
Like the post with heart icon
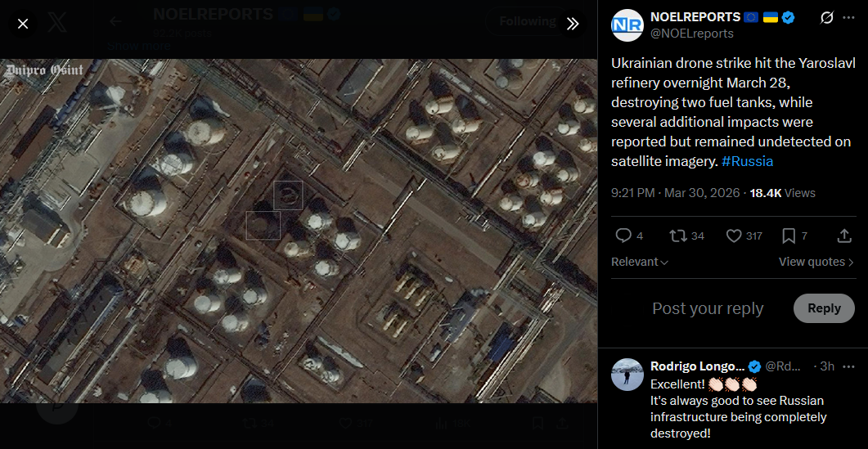[x=734, y=236]
